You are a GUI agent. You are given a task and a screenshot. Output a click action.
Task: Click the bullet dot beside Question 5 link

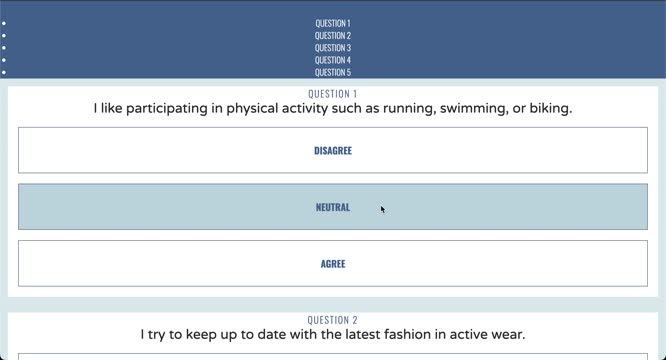click(4, 73)
